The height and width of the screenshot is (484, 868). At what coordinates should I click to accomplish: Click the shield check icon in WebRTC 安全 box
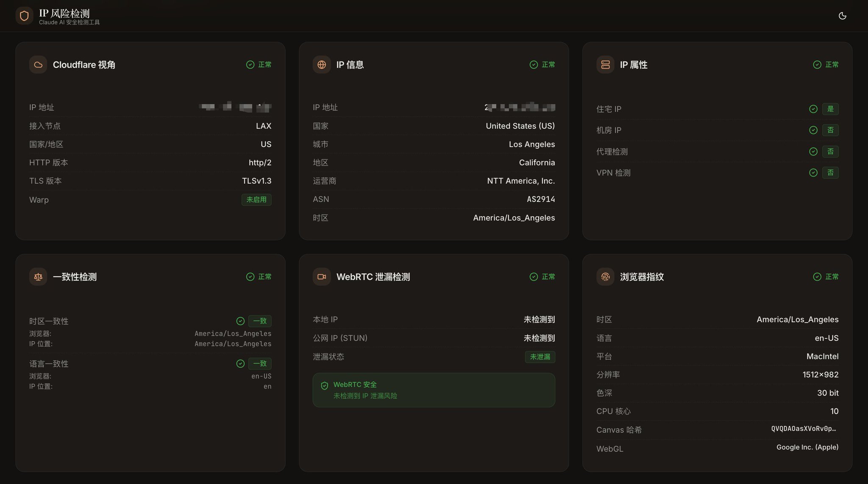point(325,386)
